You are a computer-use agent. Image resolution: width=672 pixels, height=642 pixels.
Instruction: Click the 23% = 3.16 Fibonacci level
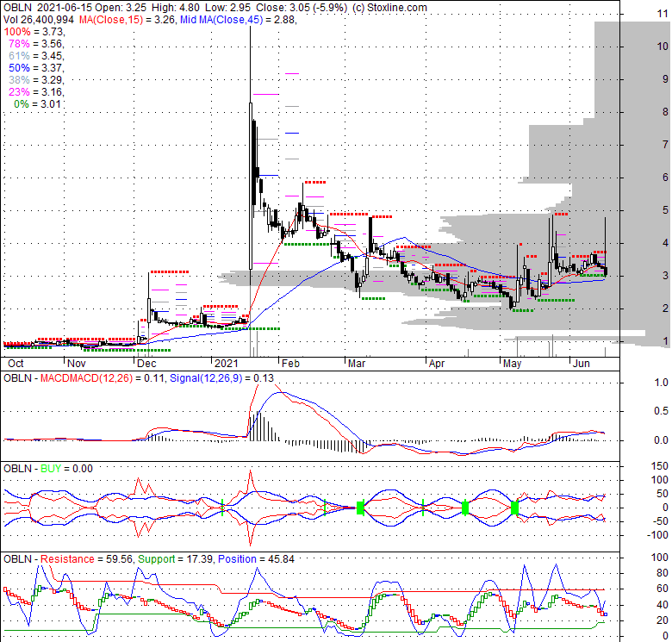(x=36, y=91)
